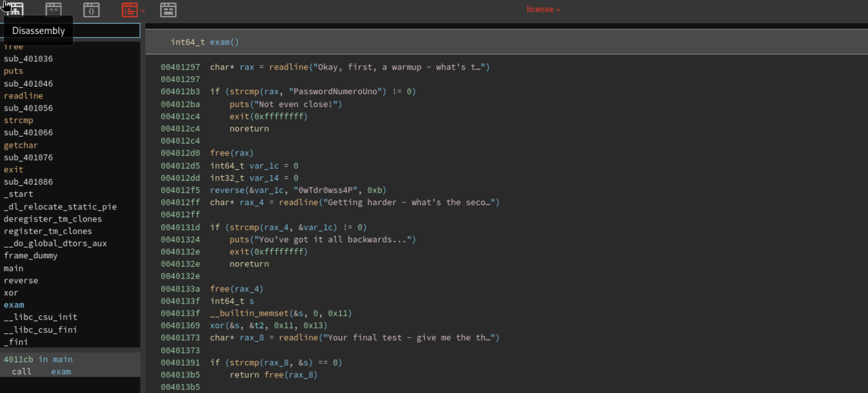Select the red linear listing view icon
The image size is (868, 393).
coord(129,9)
